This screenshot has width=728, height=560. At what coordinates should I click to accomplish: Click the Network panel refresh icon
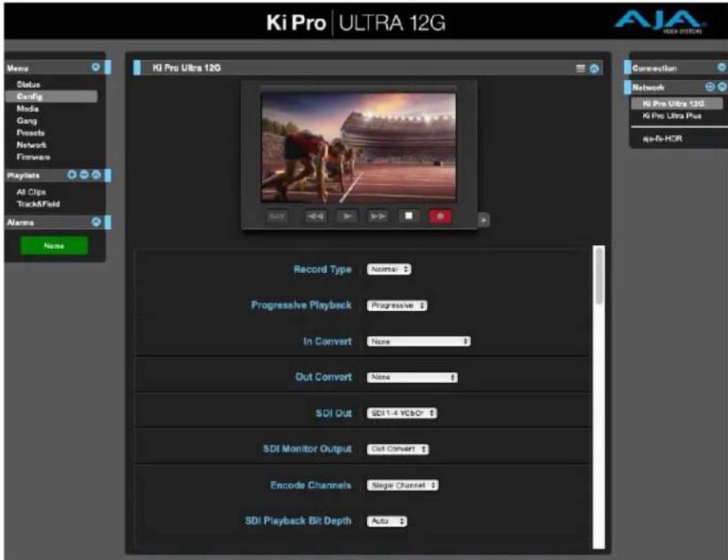click(710, 86)
